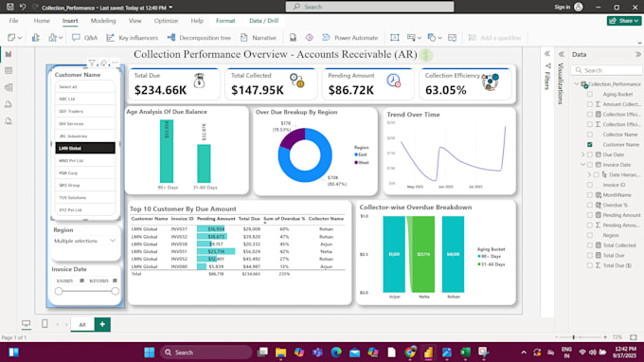The width and height of the screenshot is (644, 362).
Task: Open Report view in left sidebar
Action: click(9, 54)
